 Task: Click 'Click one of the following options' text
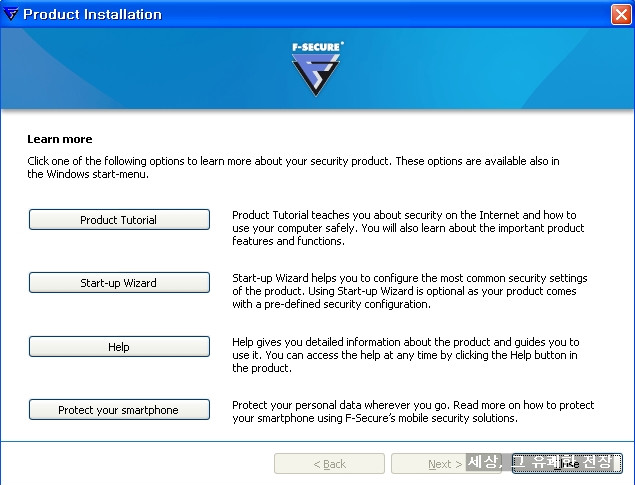click(x=293, y=168)
